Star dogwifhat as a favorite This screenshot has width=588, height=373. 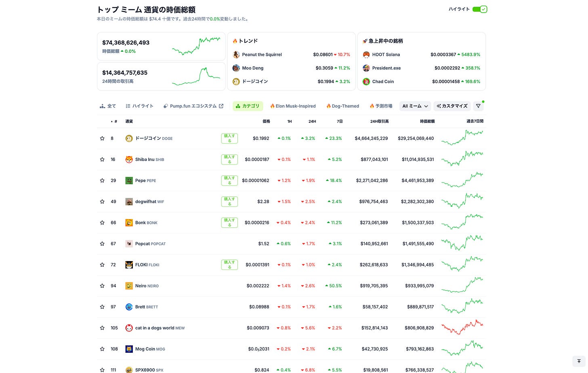pyautogui.click(x=102, y=202)
